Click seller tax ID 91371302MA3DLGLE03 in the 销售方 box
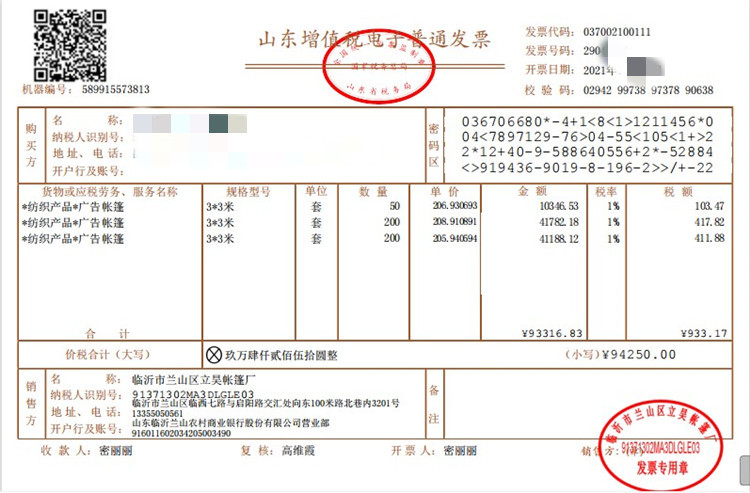Image resolution: width=750 pixels, height=493 pixels. point(193,394)
